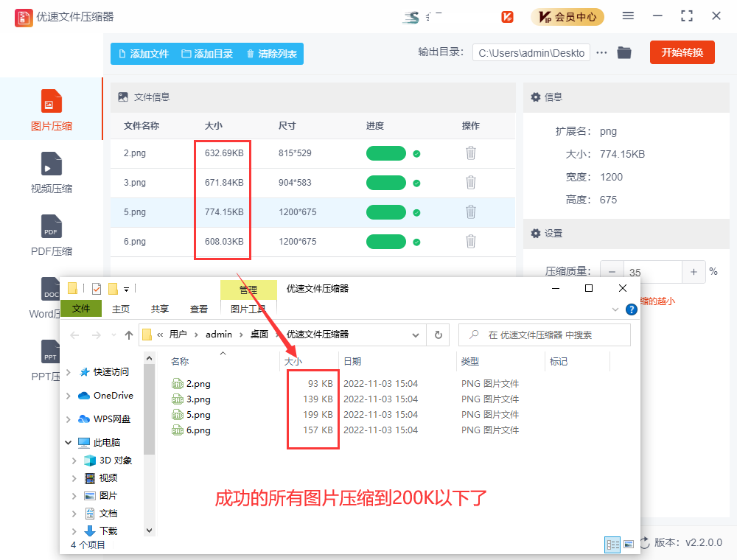Select the 图片压缩 image compression icon
Image resolution: width=737 pixels, height=560 pixels.
(52, 101)
